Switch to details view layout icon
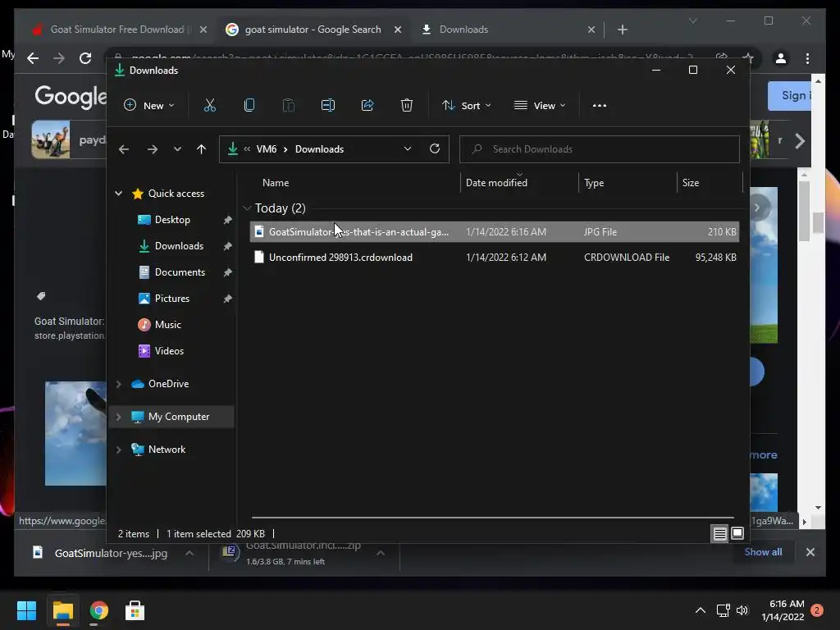This screenshot has width=840, height=630. click(x=719, y=533)
